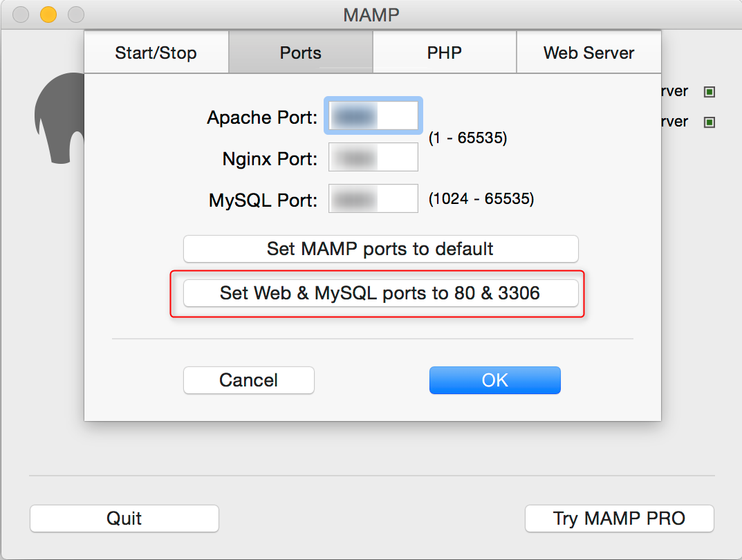The image size is (742, 560).
Task: Click the upper server status indicator
Action: tap(709, 92)
